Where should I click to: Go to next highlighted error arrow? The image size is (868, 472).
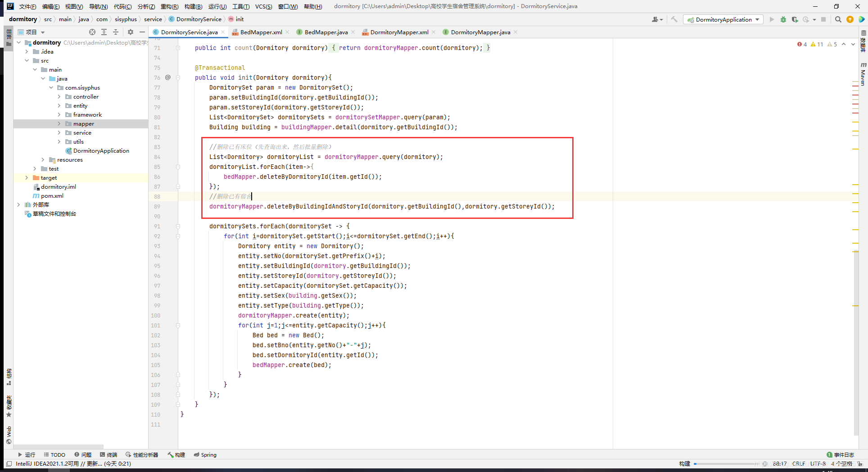pyautogui.click(x=853, y=44)
